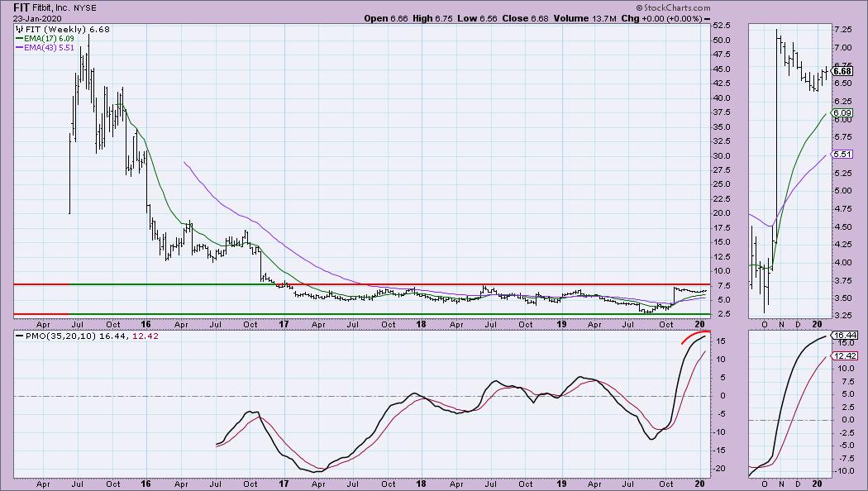Click the 4.50 label on zoom panel axis
The image size is (868, 491).
coord(843,227)
